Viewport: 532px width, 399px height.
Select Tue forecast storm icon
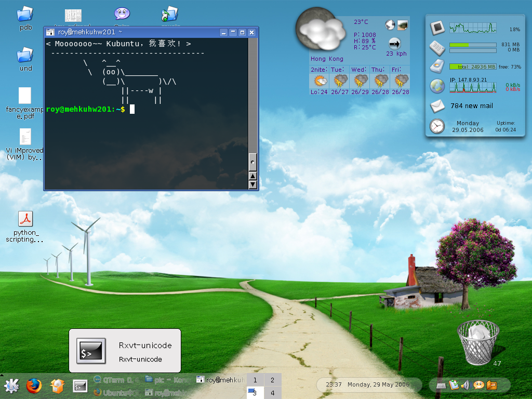coord(341,81)
